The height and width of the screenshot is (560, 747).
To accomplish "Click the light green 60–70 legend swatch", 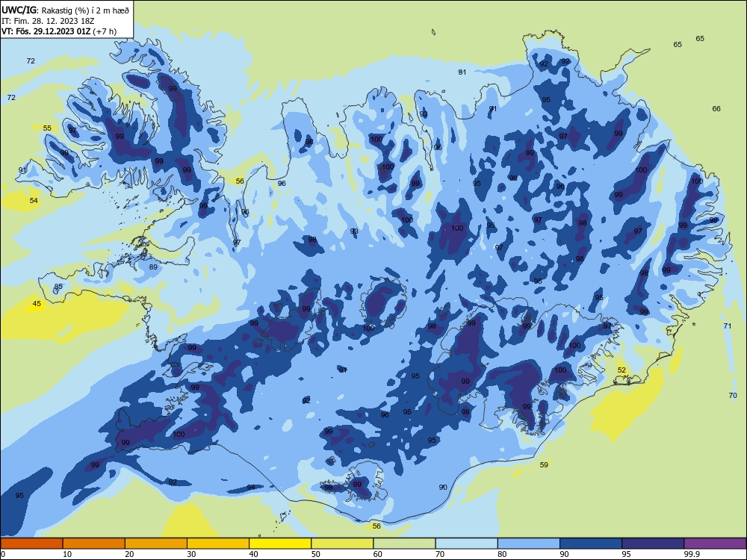I will click(404, 544).
